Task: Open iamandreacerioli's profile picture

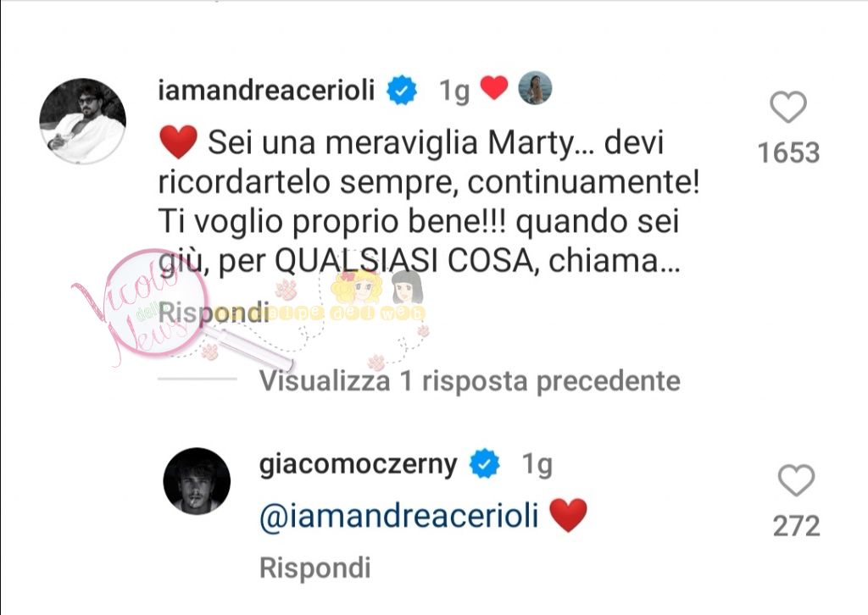Action: coord(83,121)
